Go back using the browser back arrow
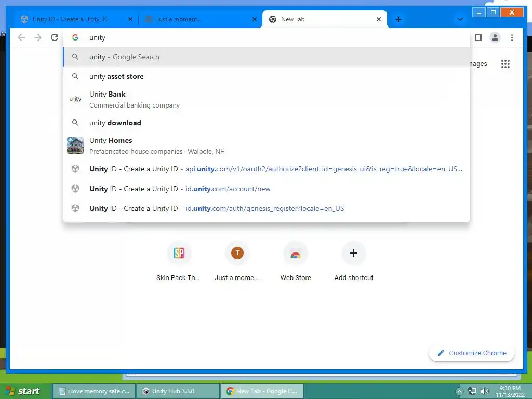532x399 pixels. (x=21, y=37)
